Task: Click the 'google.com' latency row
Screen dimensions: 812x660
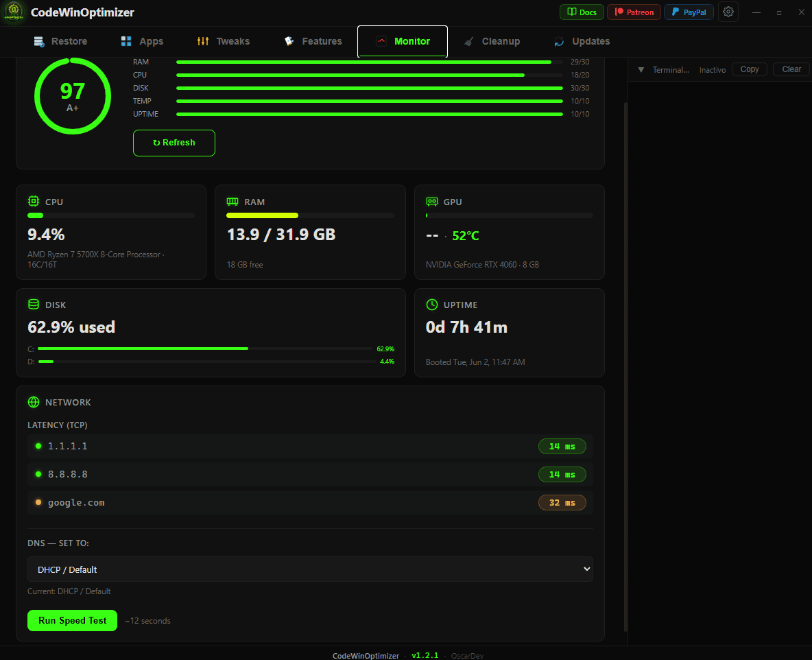Action: (x=310, y=502)
